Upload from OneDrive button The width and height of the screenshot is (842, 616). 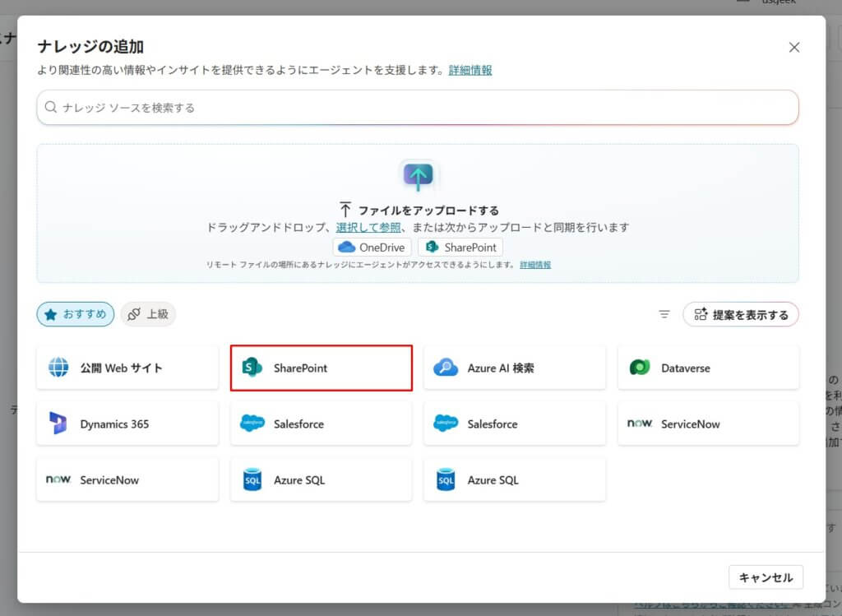(372, 247)
